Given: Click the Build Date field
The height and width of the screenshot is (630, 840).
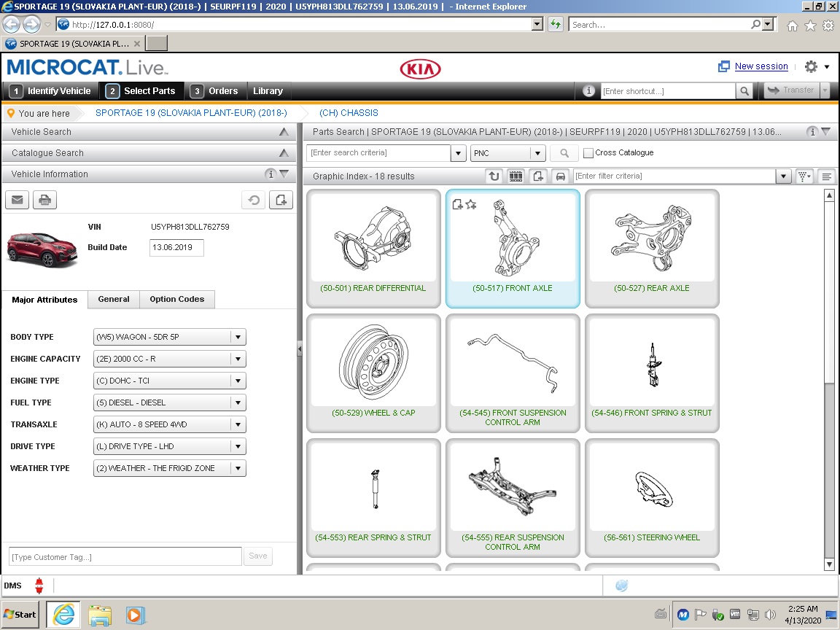Looking at the screenshot, I should (176, 247).
